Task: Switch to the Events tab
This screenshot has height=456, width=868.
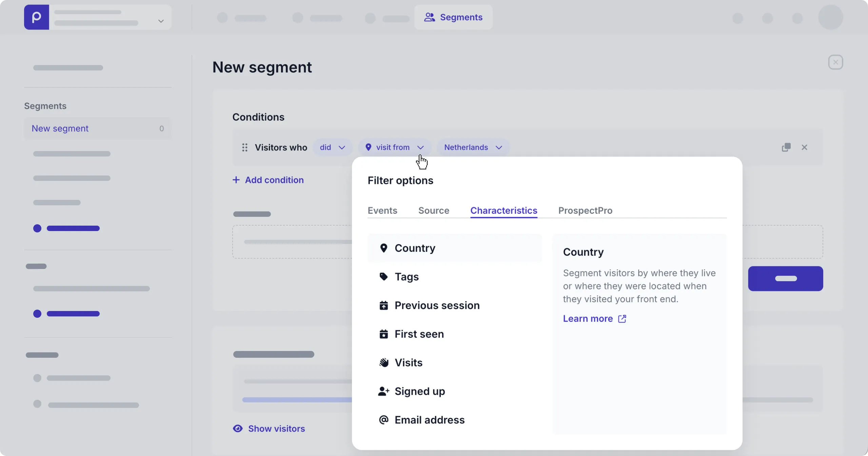Action: point(382,211)
